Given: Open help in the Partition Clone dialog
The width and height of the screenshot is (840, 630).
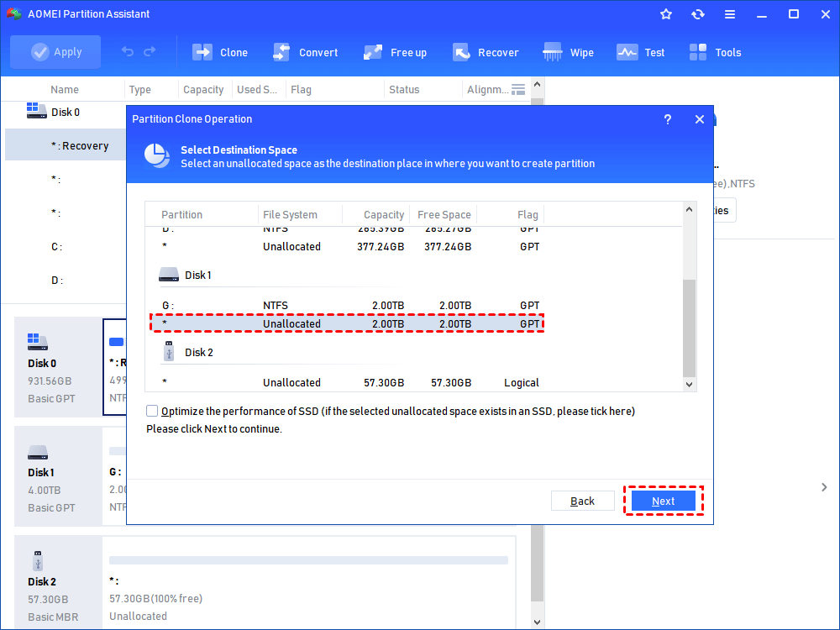Looking at the screenshot, I should pos(667,119).
